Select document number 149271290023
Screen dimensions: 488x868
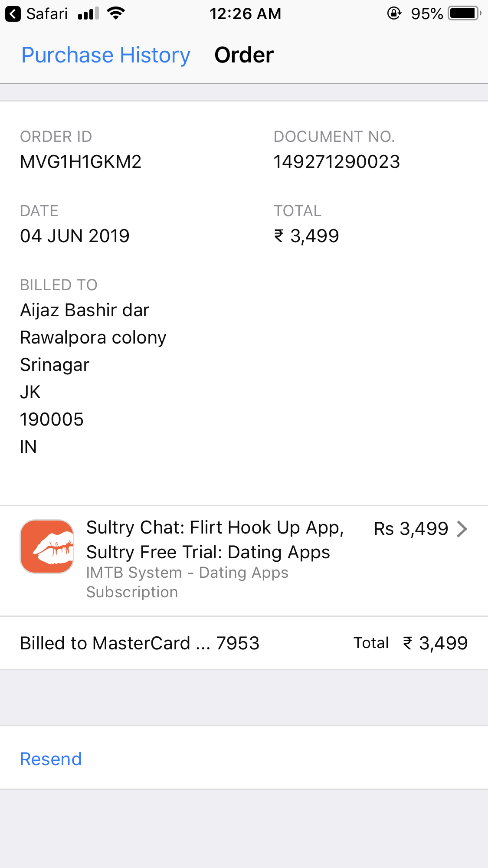coord(337,162)
